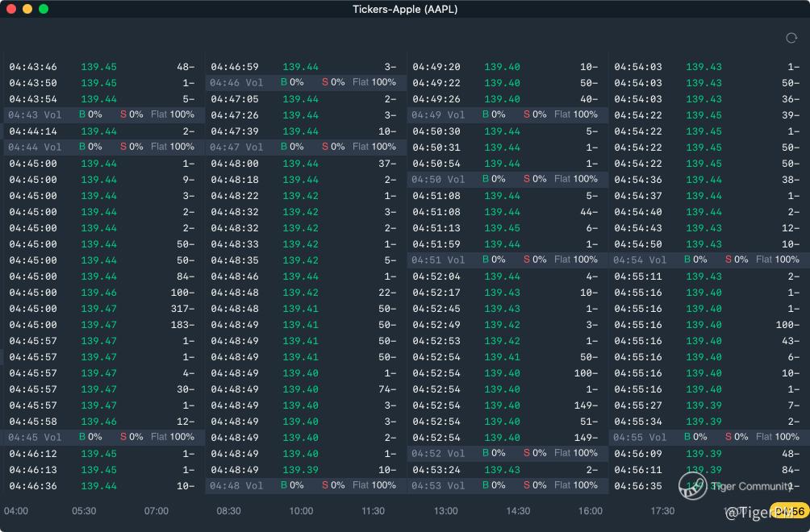The height and width of the screenshot is (532, 810).
Task: Select the 04:55 Vol summary row
Action: coord(709,437)
